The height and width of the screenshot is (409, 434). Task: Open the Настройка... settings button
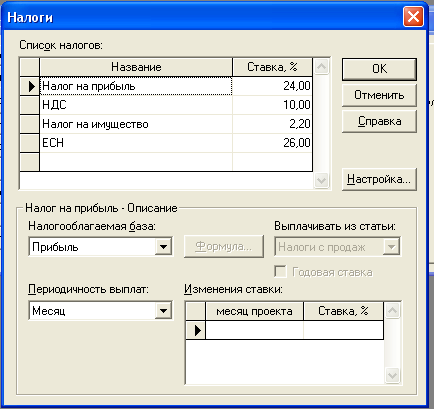pos(379,179)
